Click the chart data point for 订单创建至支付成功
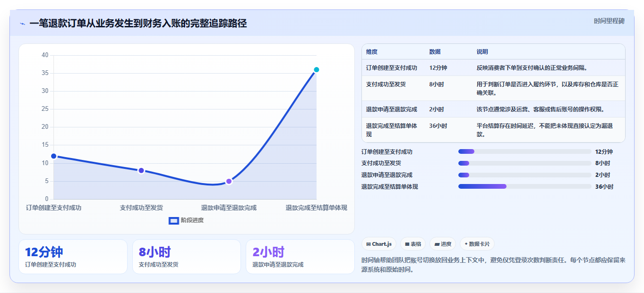The width and height of the screenshot is (644, 293). click(53, 156)
